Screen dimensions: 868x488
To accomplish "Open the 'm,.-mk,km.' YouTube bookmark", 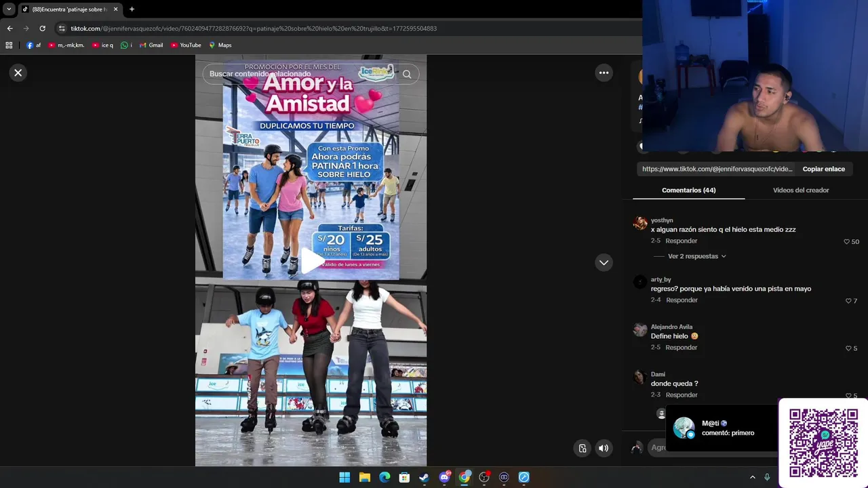I will coord(66,45).
